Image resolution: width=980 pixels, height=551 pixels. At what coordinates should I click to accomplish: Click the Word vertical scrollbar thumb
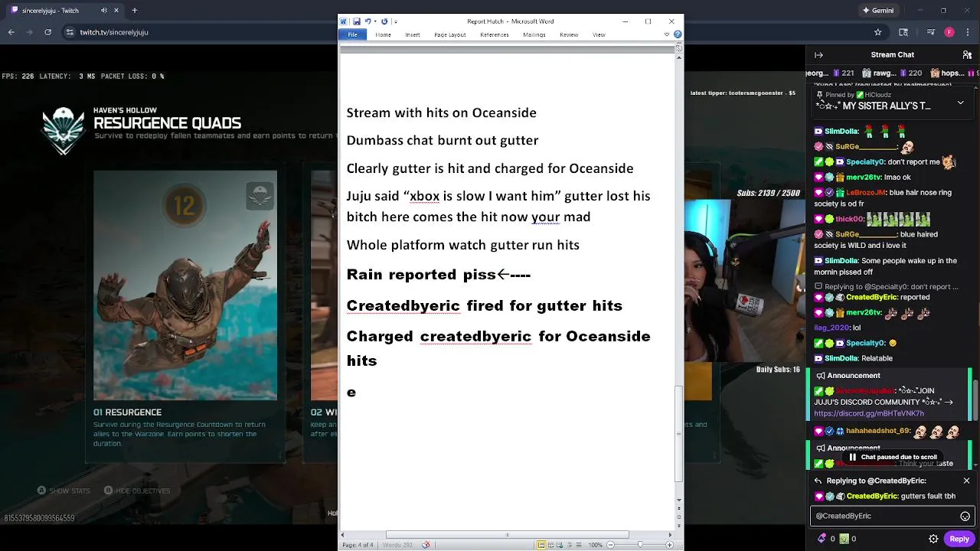(x=678, y=433)
